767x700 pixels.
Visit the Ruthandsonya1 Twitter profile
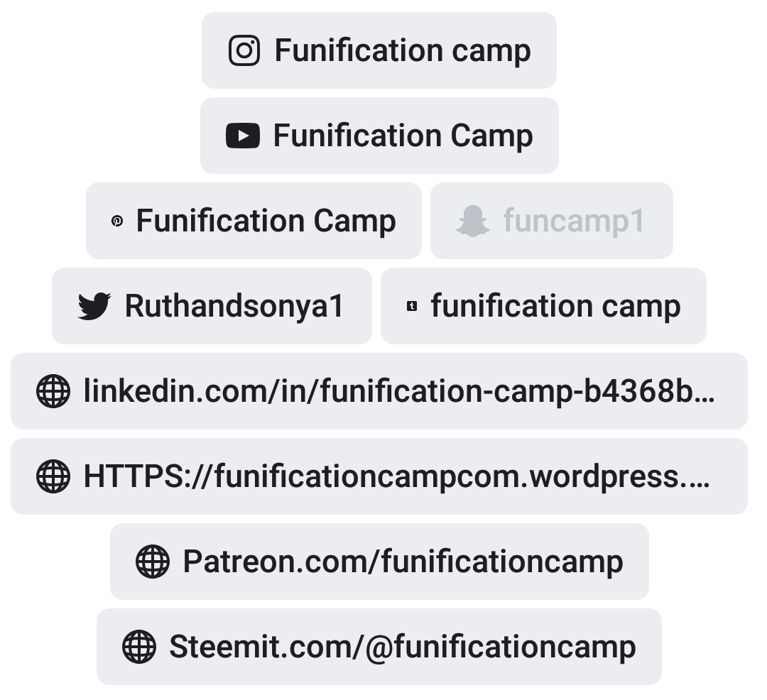click(234, 306)
